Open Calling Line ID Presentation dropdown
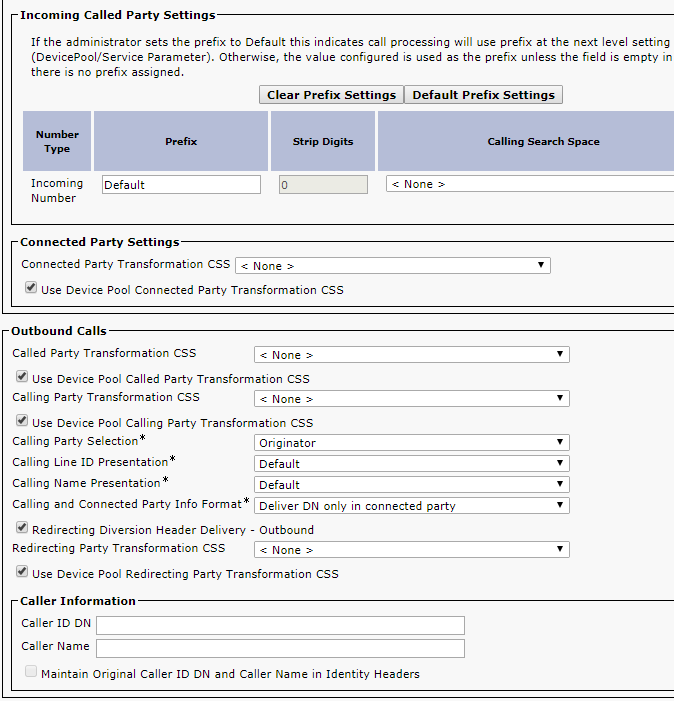Viewport: 674px width, 701px height. [412, 464]
